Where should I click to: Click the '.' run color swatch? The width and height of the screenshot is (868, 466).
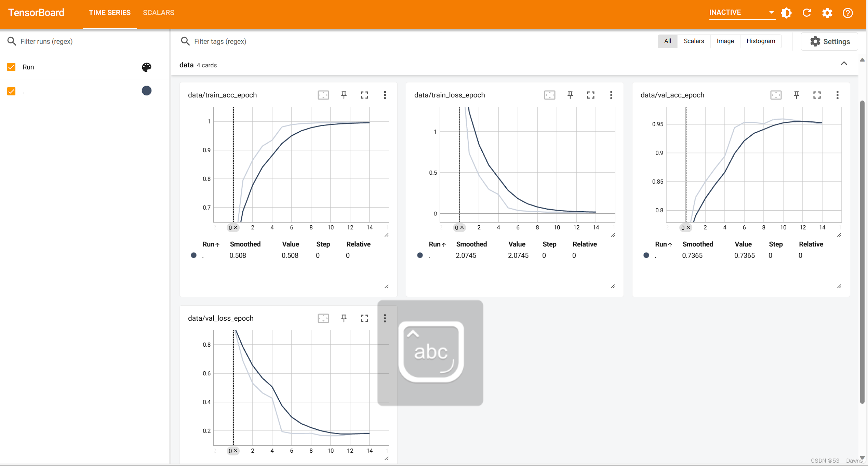click(147, 91)
